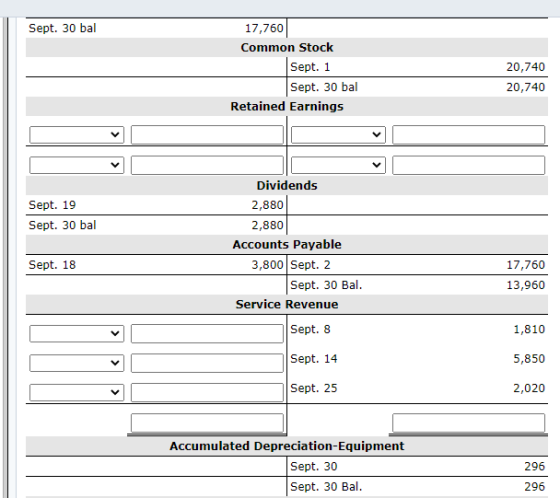The height and width of the screenshot is (498, 560).
Task: Click Service Revenue amount 1,810
Action: point(529,329)
